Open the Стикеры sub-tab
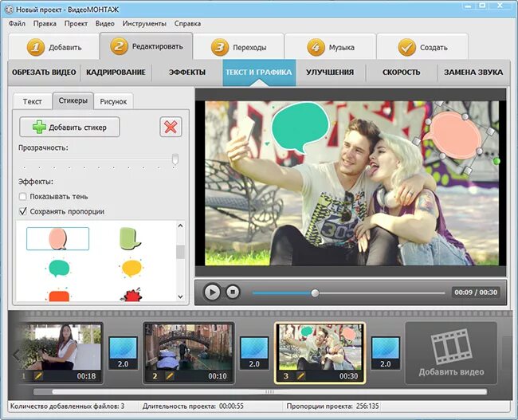Screen dimensions: 518x420 tap(73, 100)
